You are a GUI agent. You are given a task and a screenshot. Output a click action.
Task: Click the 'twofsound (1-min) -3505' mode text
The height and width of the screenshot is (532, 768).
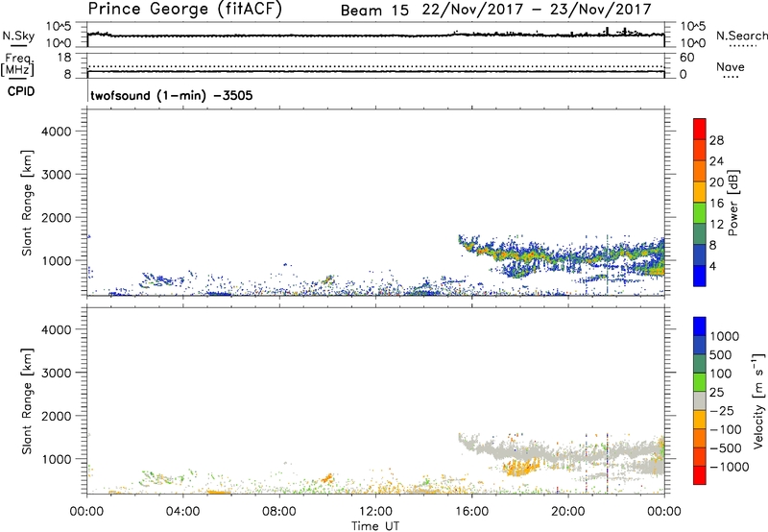pyautogui.click(x=172, y=95)
